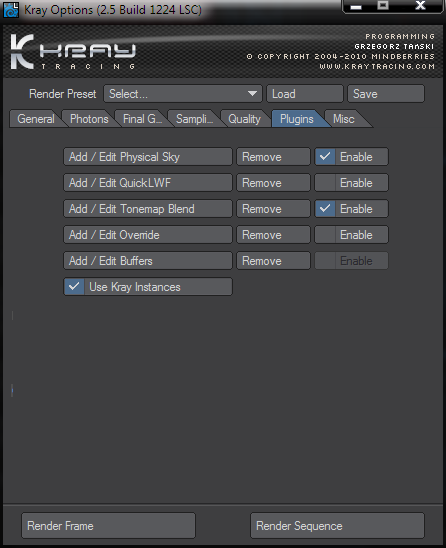Open the Quality tab
The image size is (446, 548).
[x=245, y=119]
